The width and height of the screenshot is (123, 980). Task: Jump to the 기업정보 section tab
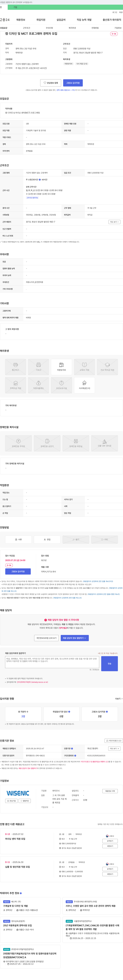coord(118,28)
